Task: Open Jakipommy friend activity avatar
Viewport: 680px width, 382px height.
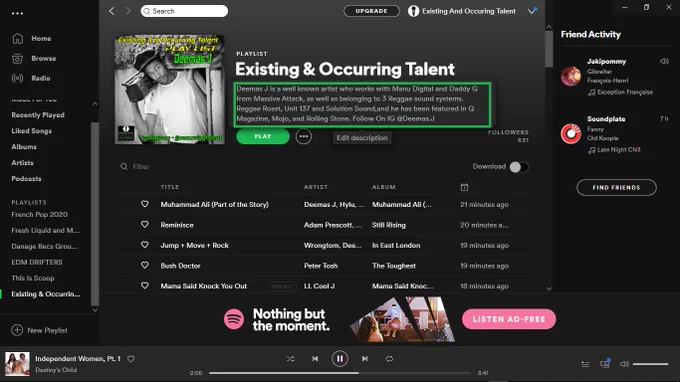Action: pos(570,76)
